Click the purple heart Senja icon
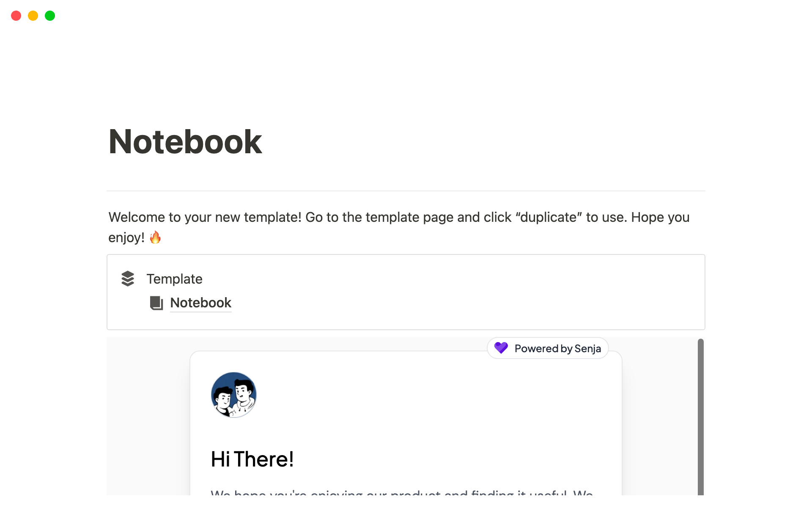Viewport: 812px width, 508px height. (501, 348)
